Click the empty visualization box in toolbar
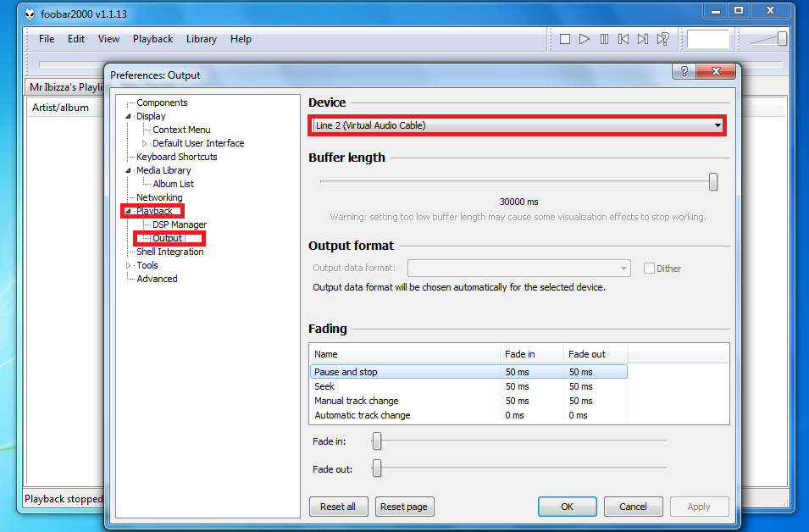 [x=708, y=39]
